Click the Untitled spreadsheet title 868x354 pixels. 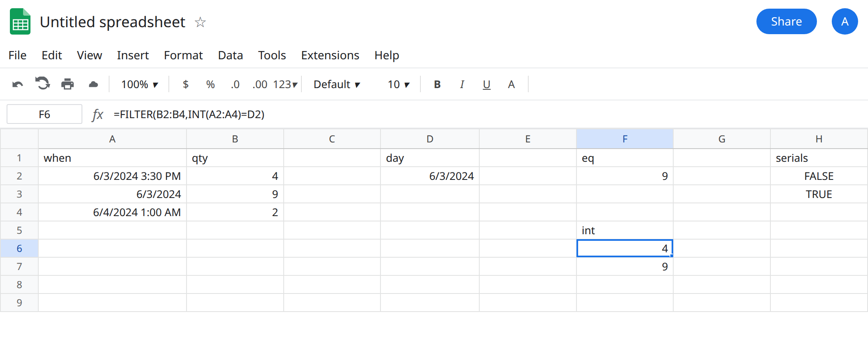pyautogui.click(x=112, y=22)
